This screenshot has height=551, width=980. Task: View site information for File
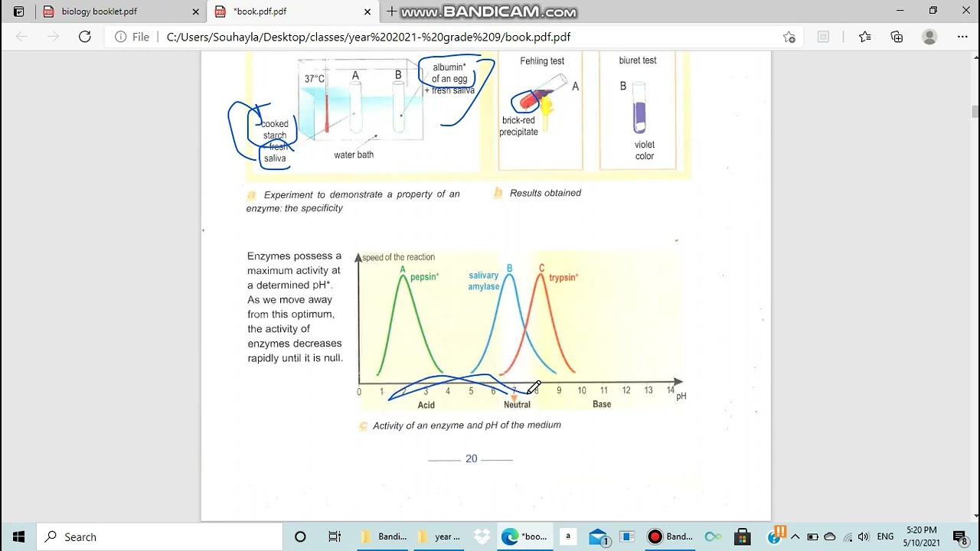coord(132,37)
